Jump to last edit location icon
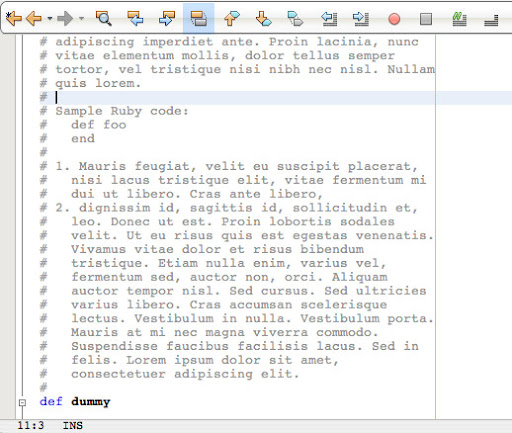The height and width of the screenshot is (433, 512). tap(13, 18)
